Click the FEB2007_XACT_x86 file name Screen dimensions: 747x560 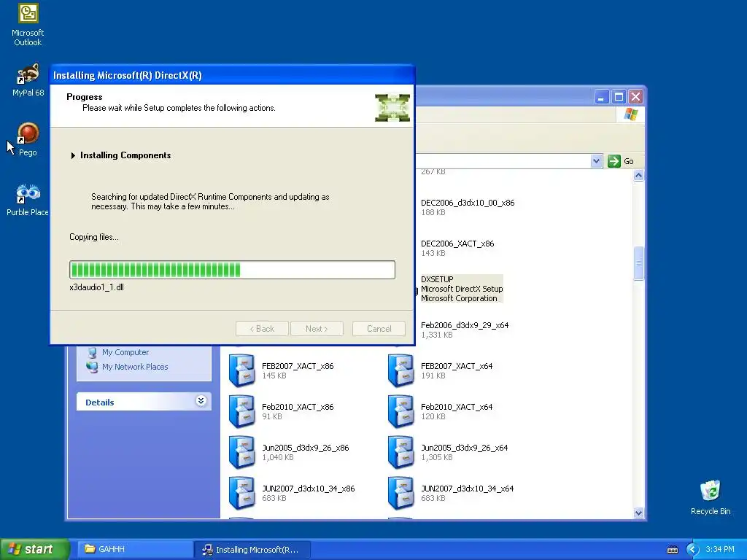point(298,366)
